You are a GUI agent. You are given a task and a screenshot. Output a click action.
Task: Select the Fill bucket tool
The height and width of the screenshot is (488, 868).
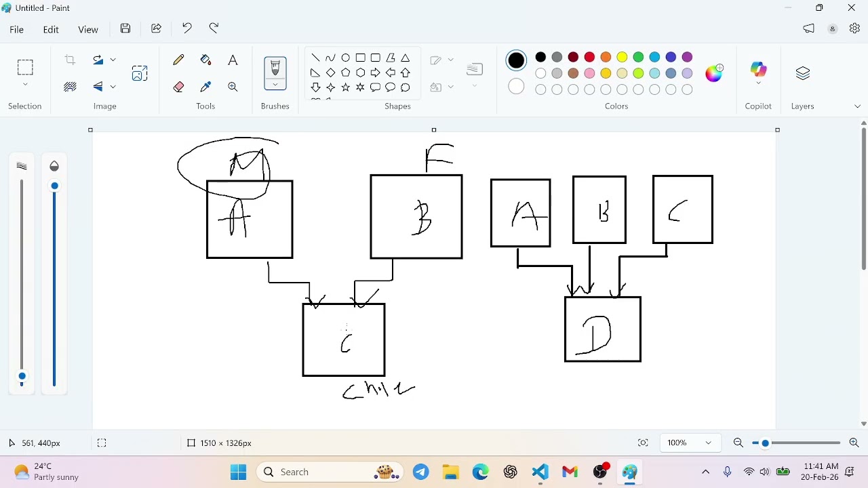click(206, 60)
